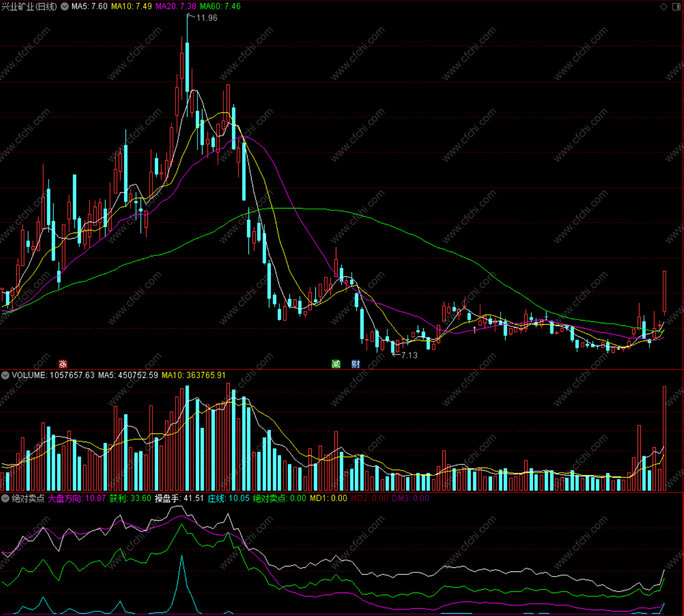This screenshot has width=684, height=616.
Task: Select the MA5: 7.60 label in main chart
Action: (90, 6)
